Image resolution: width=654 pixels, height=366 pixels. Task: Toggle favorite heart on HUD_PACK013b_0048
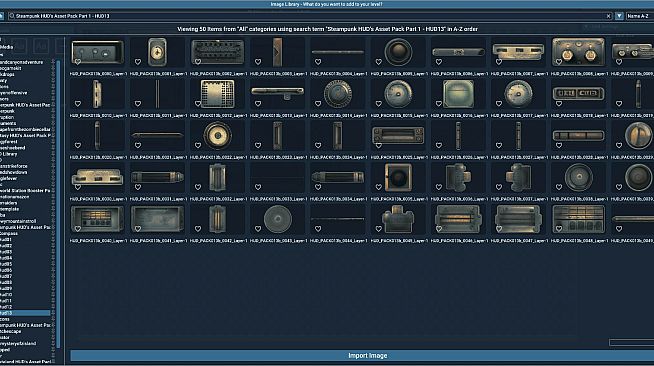559,229
